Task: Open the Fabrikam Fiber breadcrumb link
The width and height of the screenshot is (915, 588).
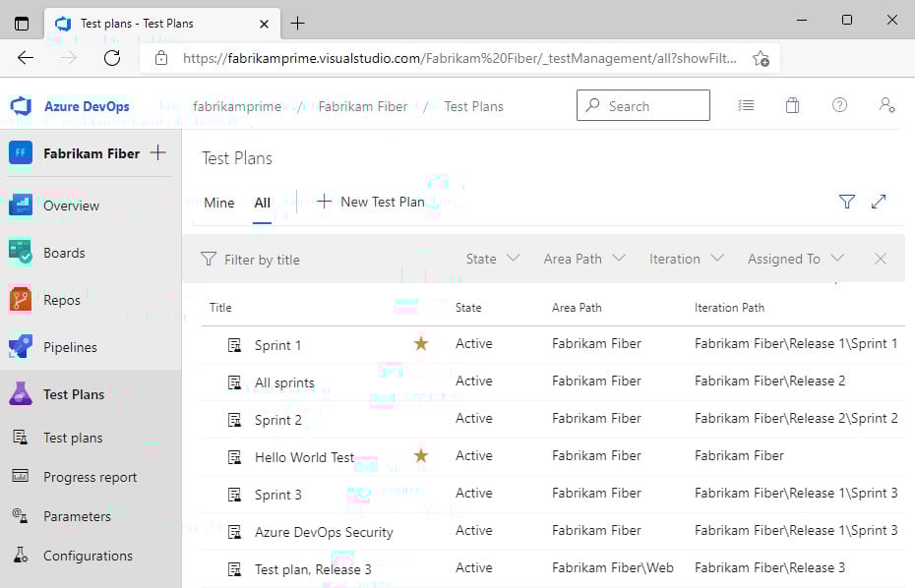Action: [363, 105]
